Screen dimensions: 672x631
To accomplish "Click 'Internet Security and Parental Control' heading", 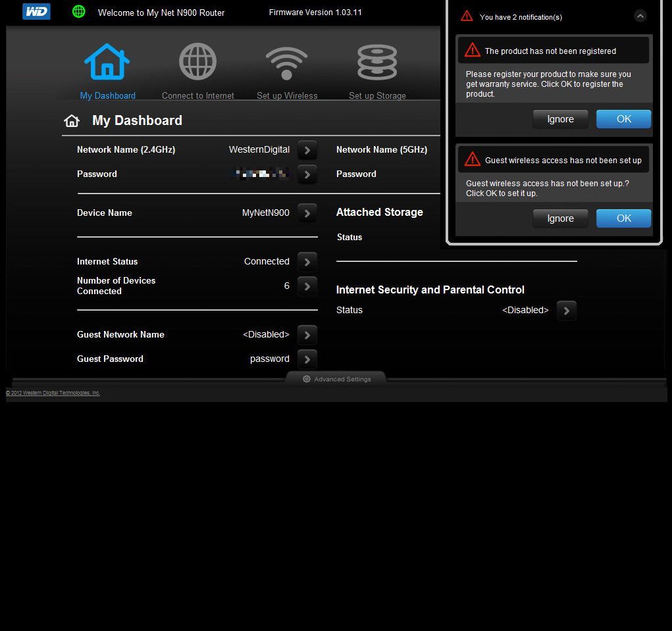I will 430,290.
